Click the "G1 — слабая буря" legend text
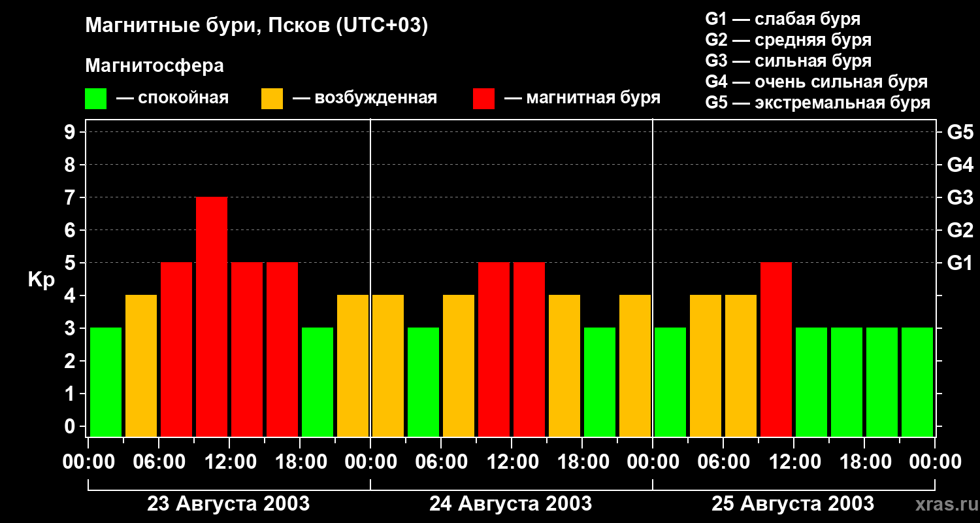The height and width of the screenshot is (523, 980). click(x=783, y=19)
